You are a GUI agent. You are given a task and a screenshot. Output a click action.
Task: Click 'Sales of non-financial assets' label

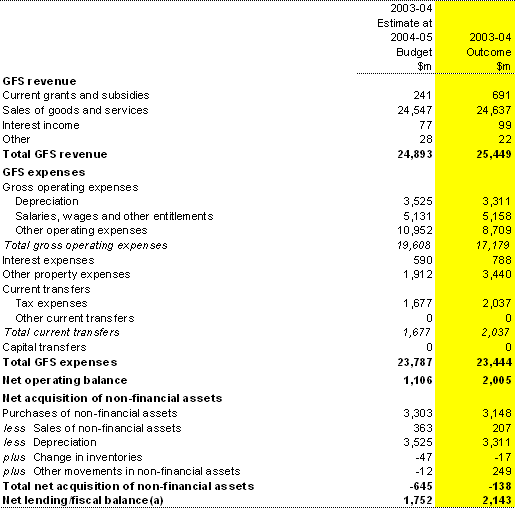(107, 428)
